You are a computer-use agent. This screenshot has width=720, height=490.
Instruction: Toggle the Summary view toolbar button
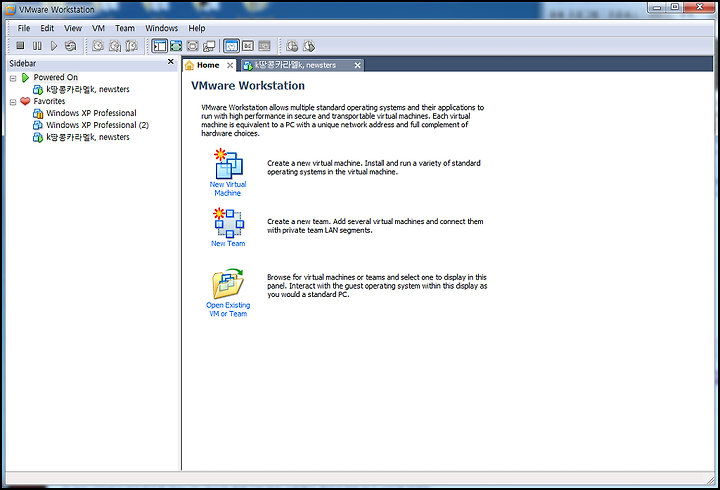point(231,45)
